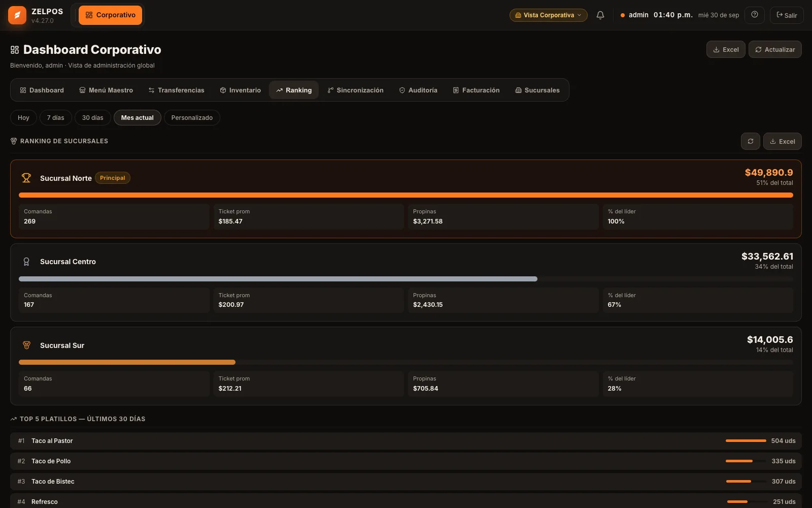Screen dimensions: 812x508
Task: Click the Principal badge
Action: tap(113, 178)
